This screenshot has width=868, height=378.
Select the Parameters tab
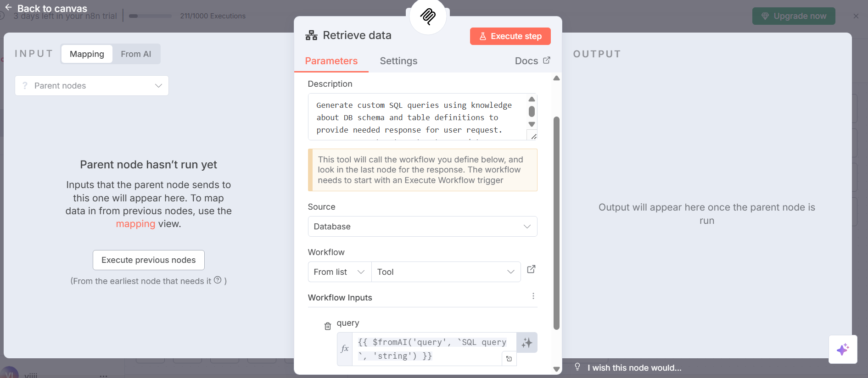[331, 61]
